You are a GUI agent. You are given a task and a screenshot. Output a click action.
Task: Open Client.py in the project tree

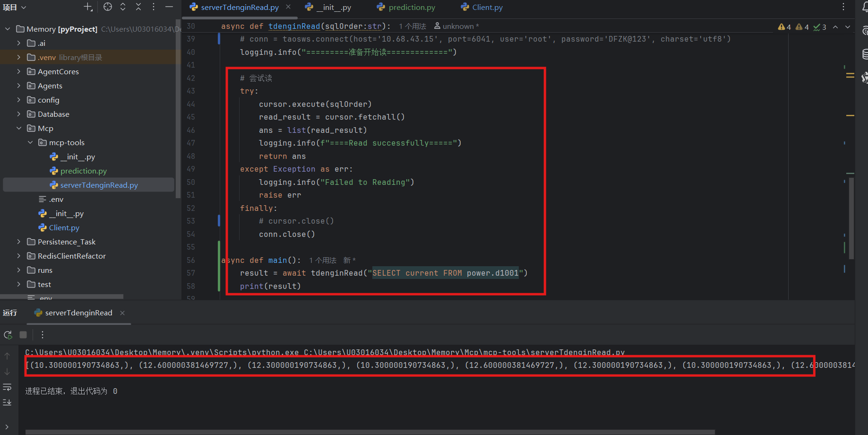point(64,227)
